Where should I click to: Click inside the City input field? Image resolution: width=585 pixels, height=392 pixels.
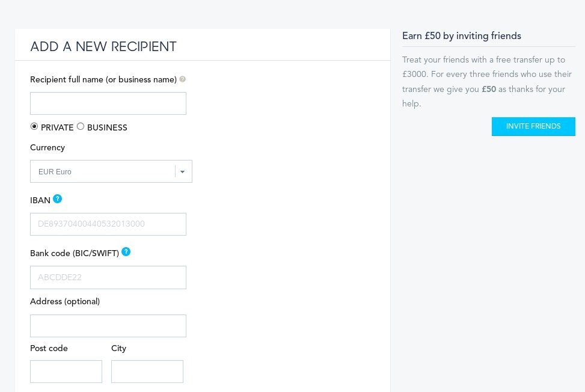[147, 372]
